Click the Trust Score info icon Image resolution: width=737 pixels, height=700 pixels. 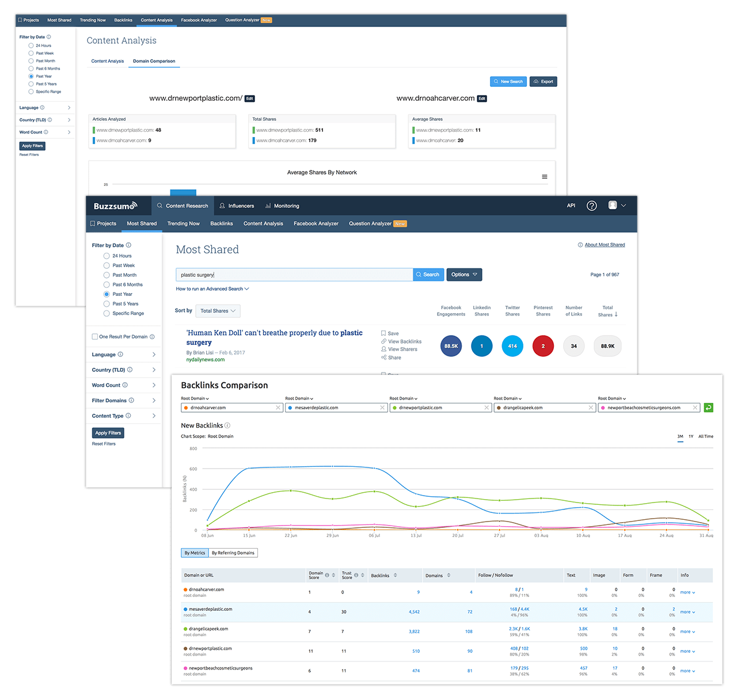tap(356, 575)
